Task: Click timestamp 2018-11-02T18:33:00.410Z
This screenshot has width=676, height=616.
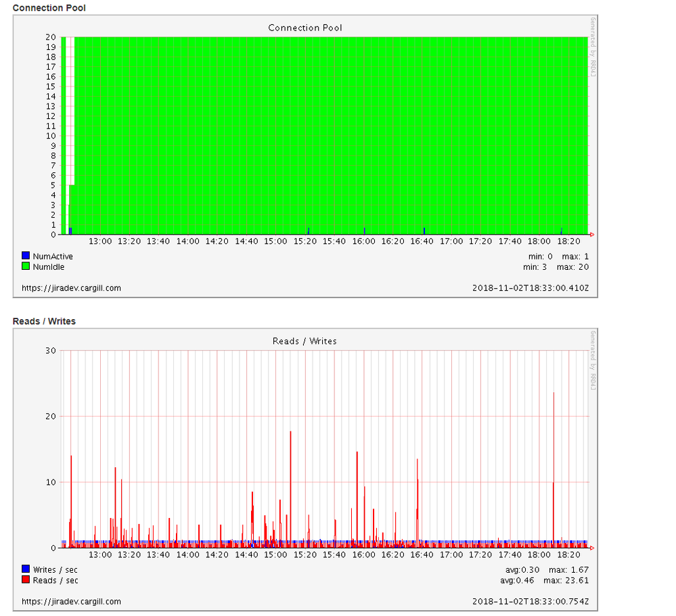Action: [531, 288]
